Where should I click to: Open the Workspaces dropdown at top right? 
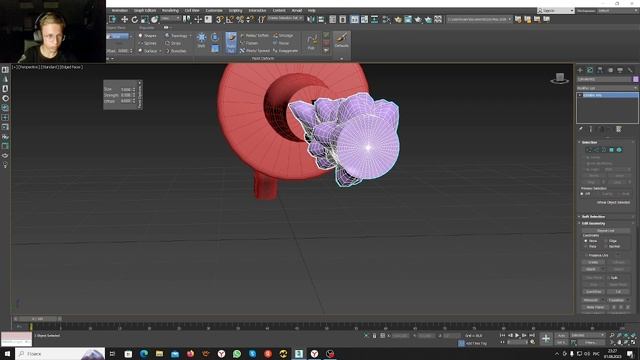[618, 11]
